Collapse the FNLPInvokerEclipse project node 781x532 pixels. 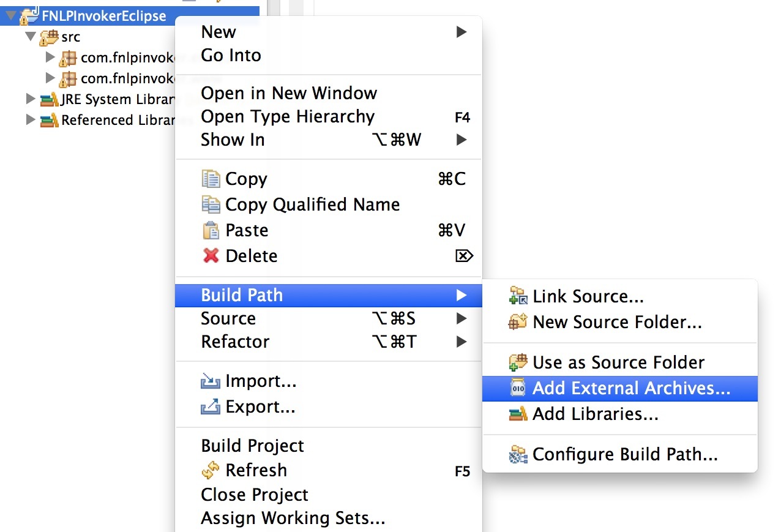10,15
